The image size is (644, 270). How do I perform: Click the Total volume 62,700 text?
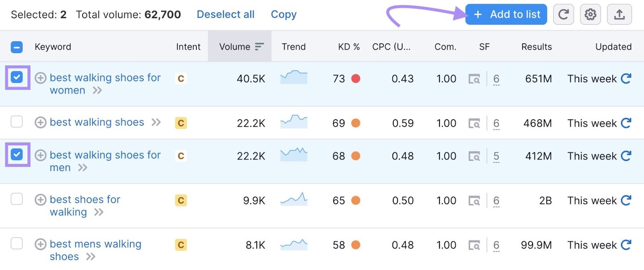point(128,14)
